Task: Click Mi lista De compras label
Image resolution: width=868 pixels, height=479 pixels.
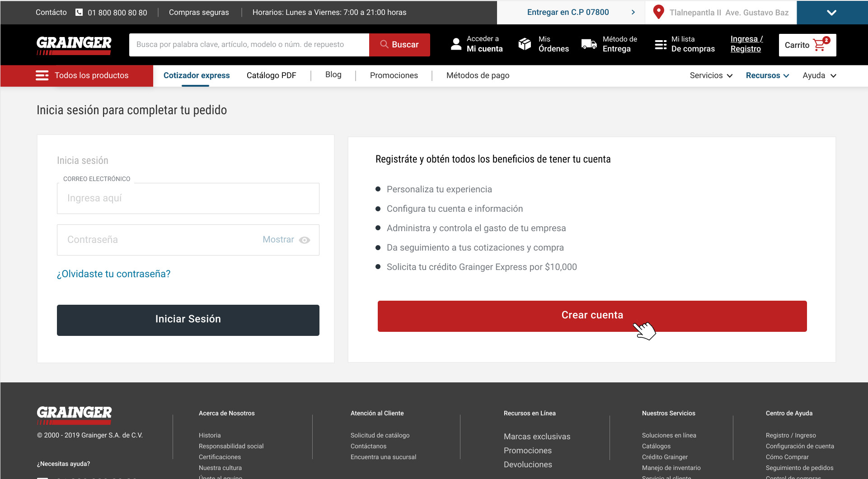Action: [x=693, y=44]
